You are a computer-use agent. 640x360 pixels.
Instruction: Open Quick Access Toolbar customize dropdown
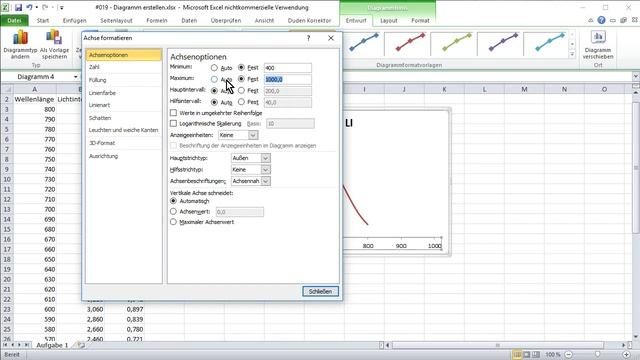point(62,7)
